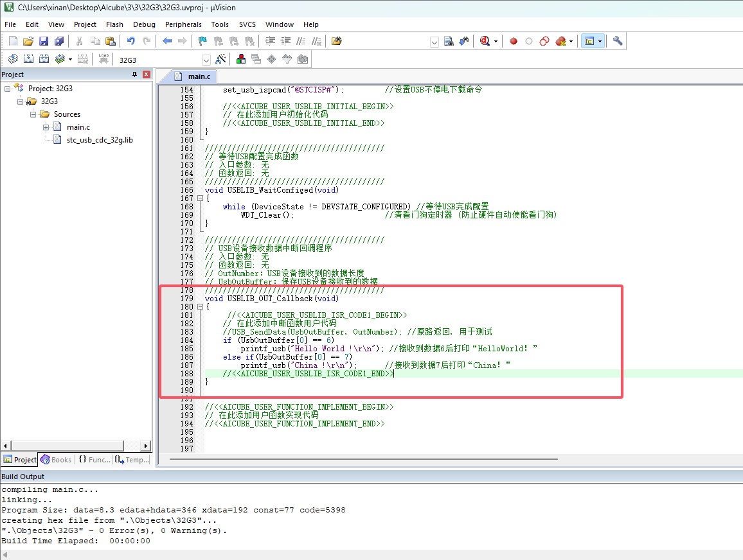Open Configuration wrench icon
743x560 pixels.
[618, 41]
